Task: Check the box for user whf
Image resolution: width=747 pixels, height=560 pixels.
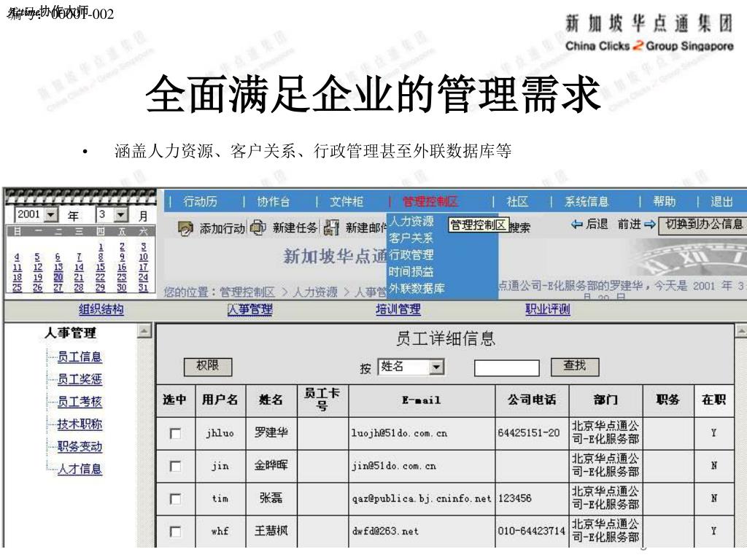Action: pyautogui.click(x=175, y=532)
